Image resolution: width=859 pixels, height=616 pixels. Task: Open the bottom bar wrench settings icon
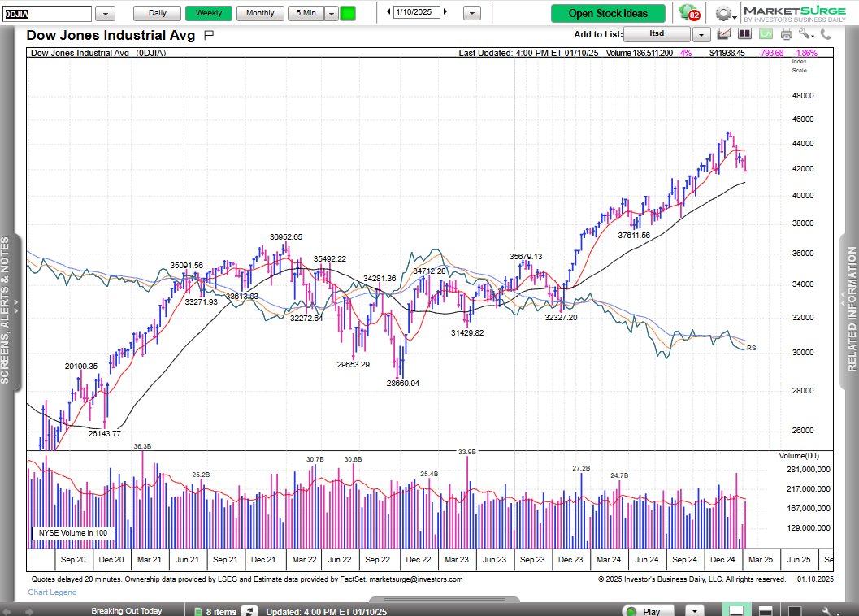pyautogui.click(x=826, y=611)
